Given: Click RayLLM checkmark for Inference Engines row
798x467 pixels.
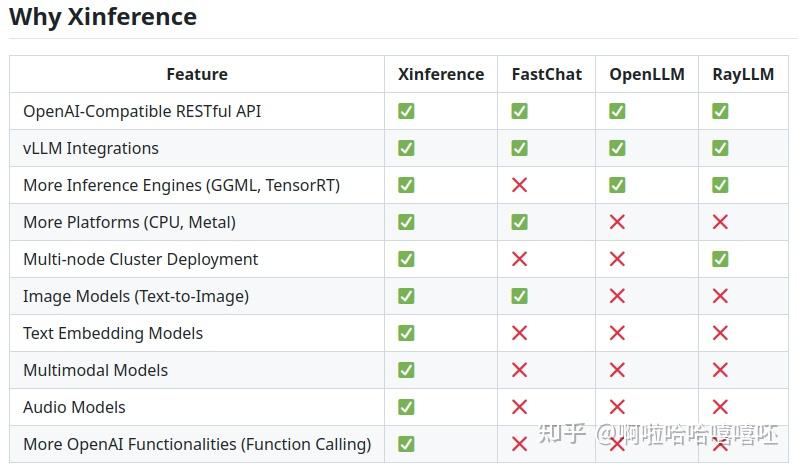Looking at the screenshot, I should (x=720, y=185).
